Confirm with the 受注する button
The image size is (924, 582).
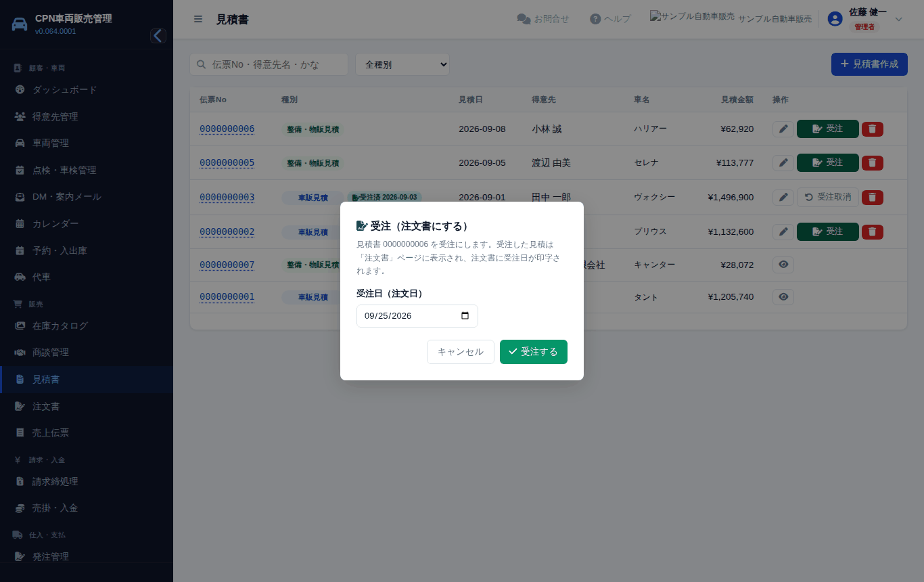pyautogui.click(x=534, y=352)
